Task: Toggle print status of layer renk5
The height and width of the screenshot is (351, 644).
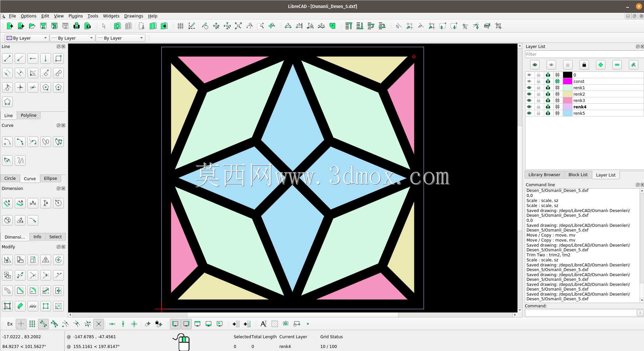Action: (x=548, y=113)
